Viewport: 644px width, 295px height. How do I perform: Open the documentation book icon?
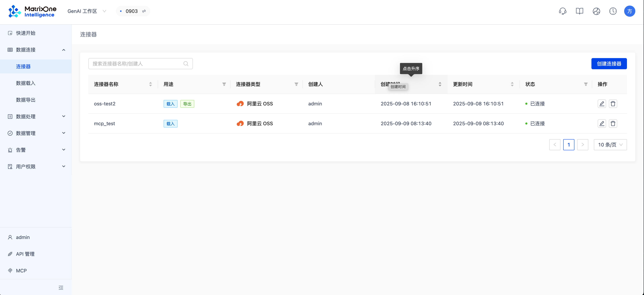tap(579, 11)
